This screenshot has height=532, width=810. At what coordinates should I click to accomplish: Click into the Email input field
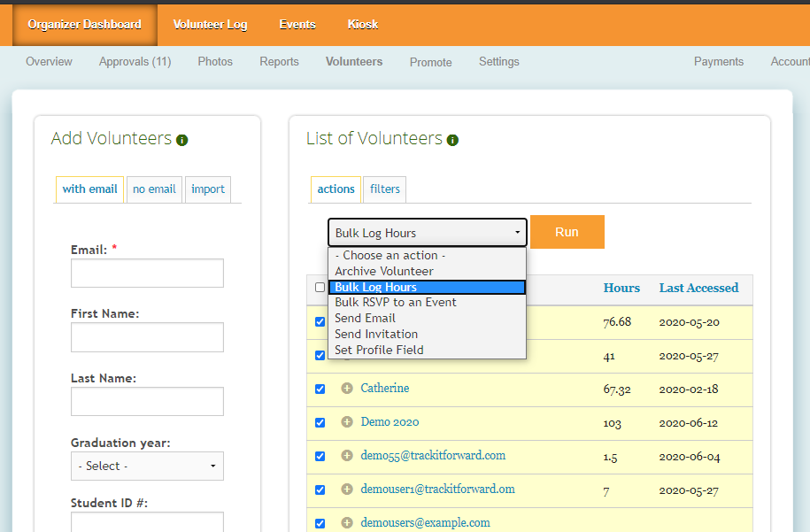(147, 274)
